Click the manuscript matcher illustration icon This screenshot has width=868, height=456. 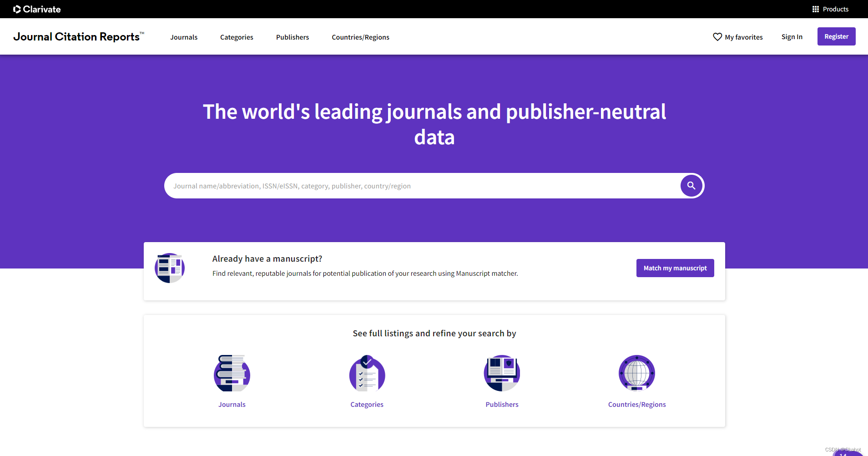(x=170, y=268)
